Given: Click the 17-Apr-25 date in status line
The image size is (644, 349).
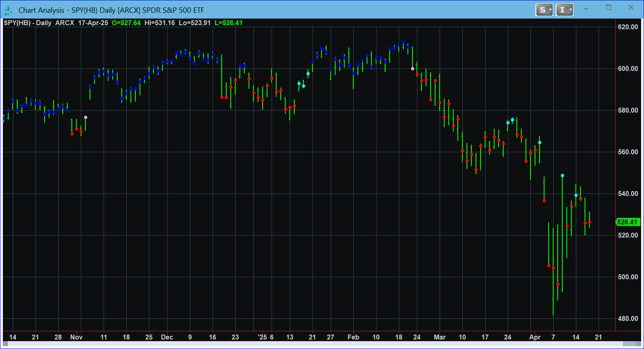Looking at the screenshot, I should pos(93,23).
